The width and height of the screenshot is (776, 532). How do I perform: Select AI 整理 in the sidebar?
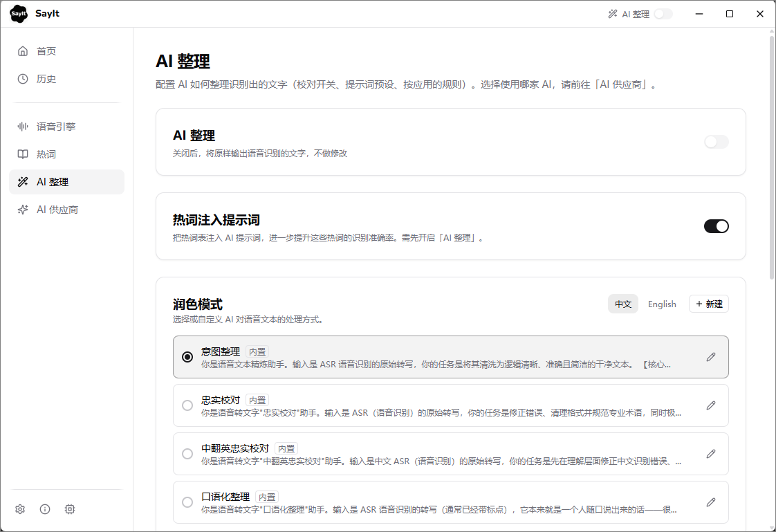click(67, 182)
